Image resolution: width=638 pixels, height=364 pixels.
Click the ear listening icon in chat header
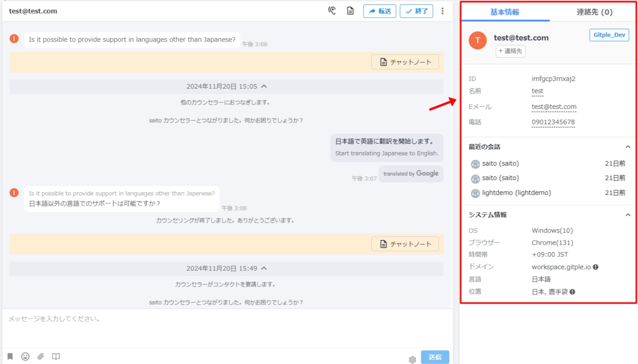pyautogui.click(x=332, y=11)
